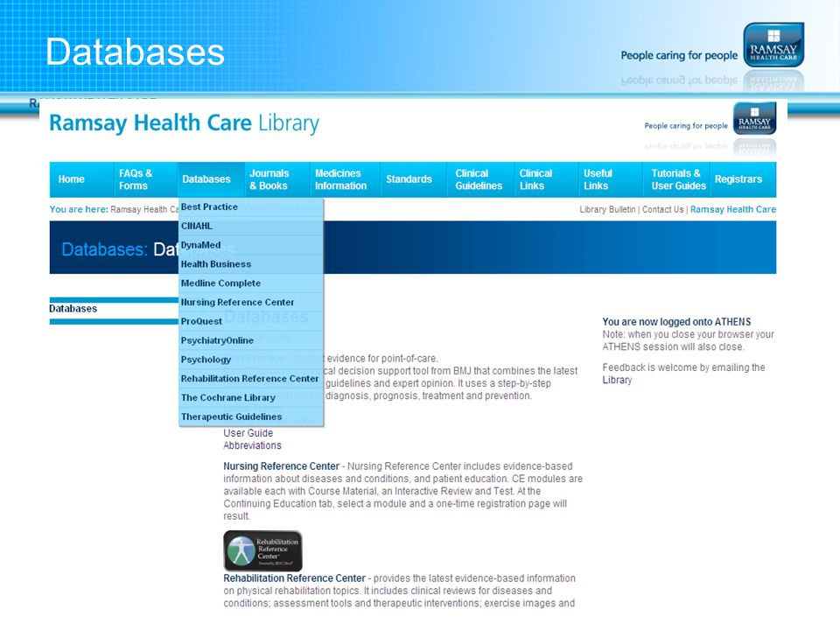Click the Library feedback email link
Screen dimensions: 840x630
click(617, 380)
